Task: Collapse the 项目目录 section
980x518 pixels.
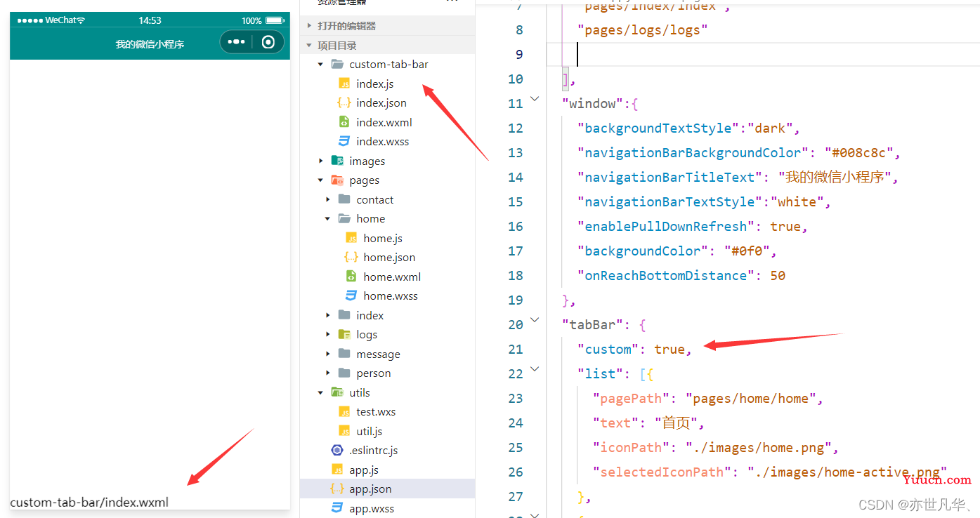Action: tap(309, 46)
